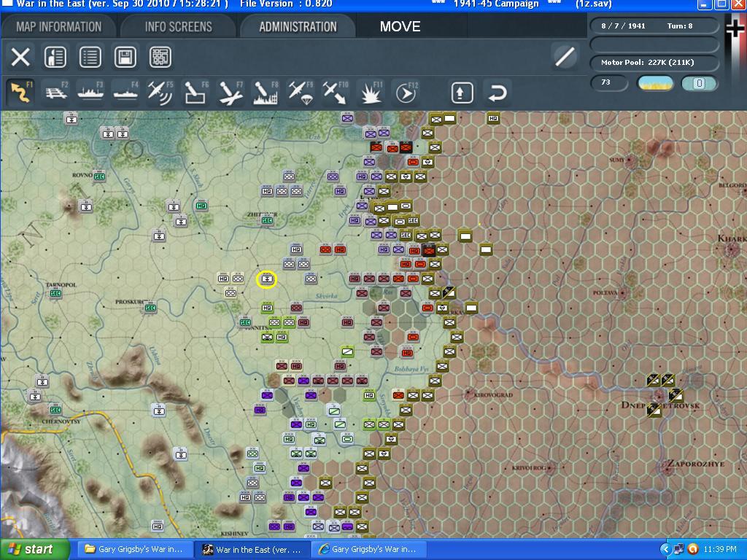
Task: Select the SEC unit at Rovno
Action: point(99,176)
